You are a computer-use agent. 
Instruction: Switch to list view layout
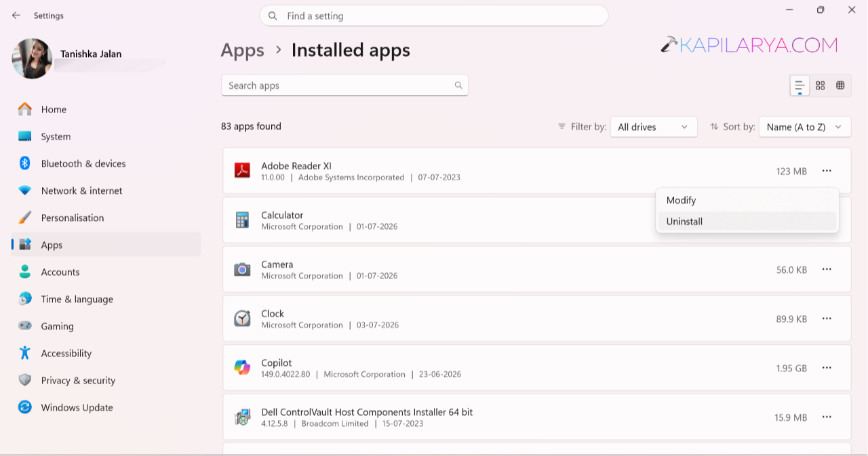point(800,85)
